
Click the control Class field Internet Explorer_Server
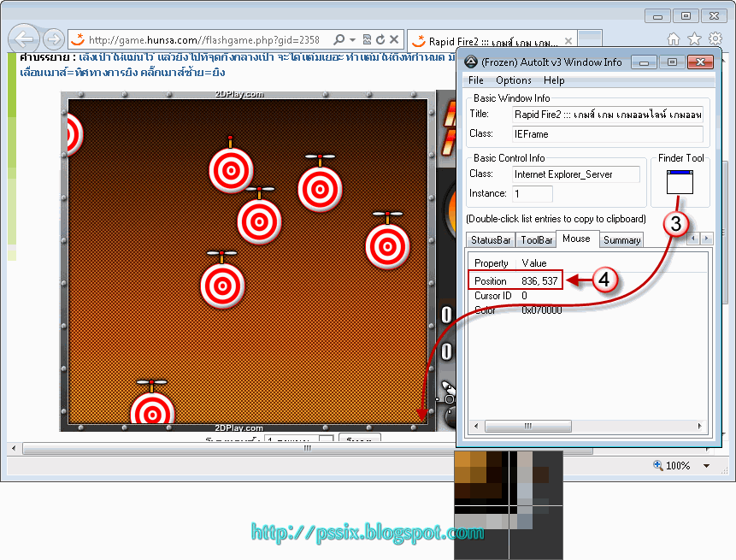[x=576, y=174]
